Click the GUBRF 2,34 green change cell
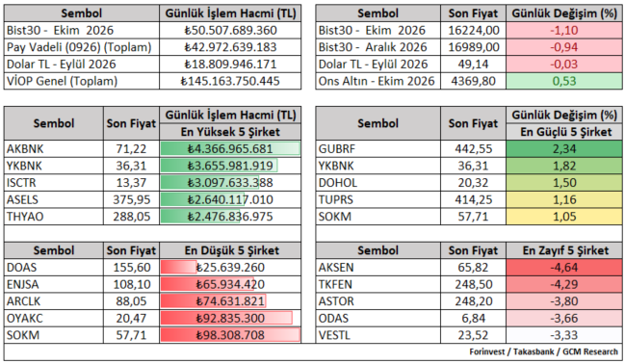The width and height of the screenshot is (625, 364). 564,148
